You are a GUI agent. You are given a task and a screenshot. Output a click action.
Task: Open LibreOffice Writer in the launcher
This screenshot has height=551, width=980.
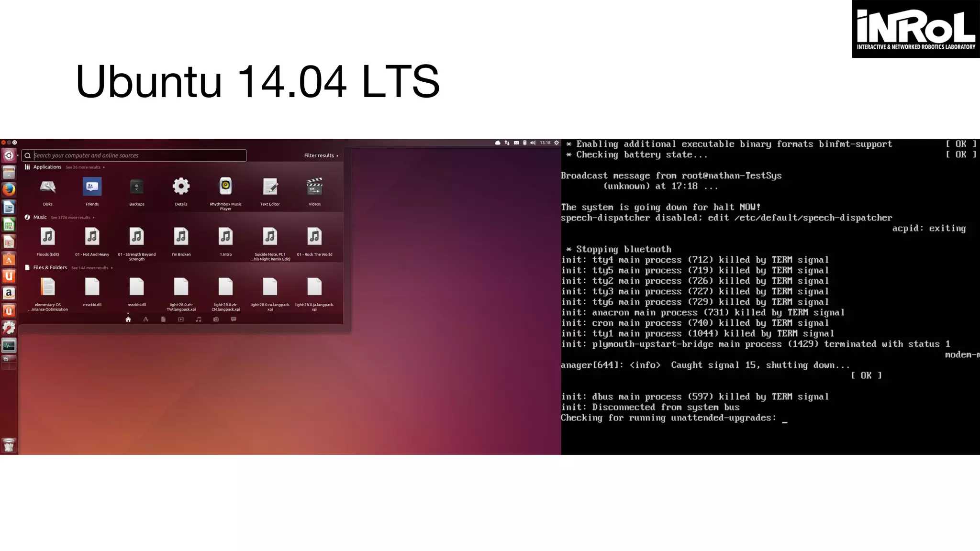pos(9,207)
